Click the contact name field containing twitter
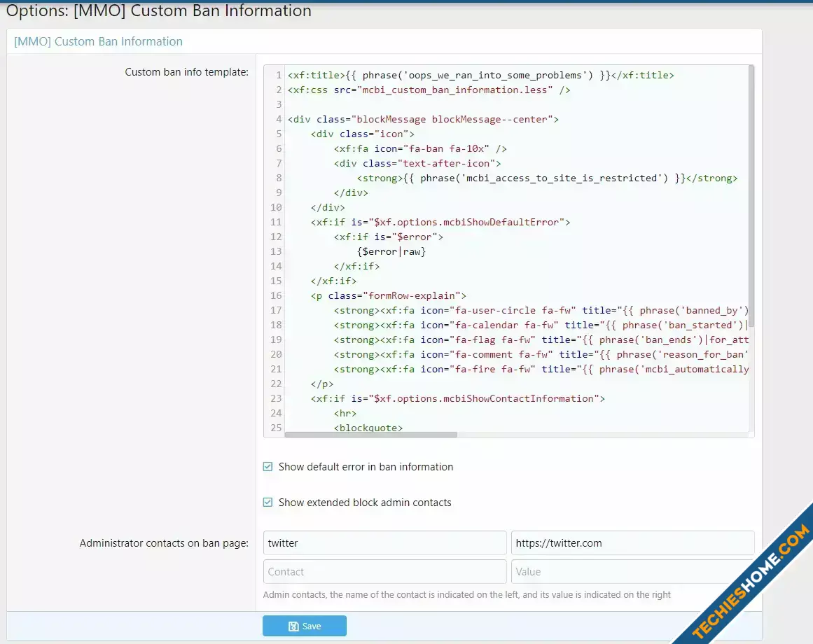Image resolution: width=813 pixels, height=644 pixels. coord(384,543)
